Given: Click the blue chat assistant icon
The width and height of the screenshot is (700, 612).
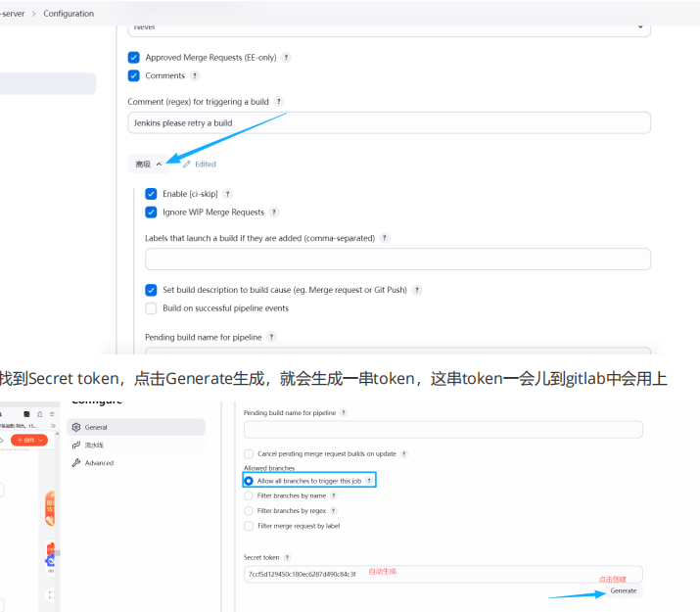Looking at the screenshot, I should (x=50, y=560).
